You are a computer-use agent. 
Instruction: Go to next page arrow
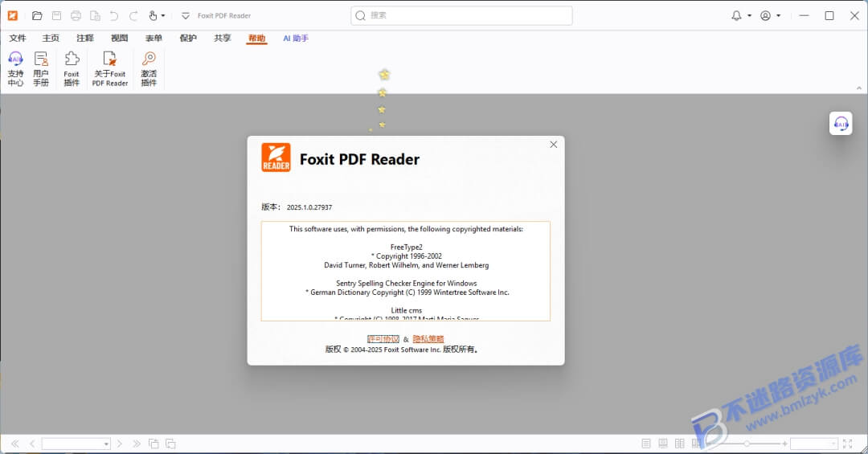(120, 444)
